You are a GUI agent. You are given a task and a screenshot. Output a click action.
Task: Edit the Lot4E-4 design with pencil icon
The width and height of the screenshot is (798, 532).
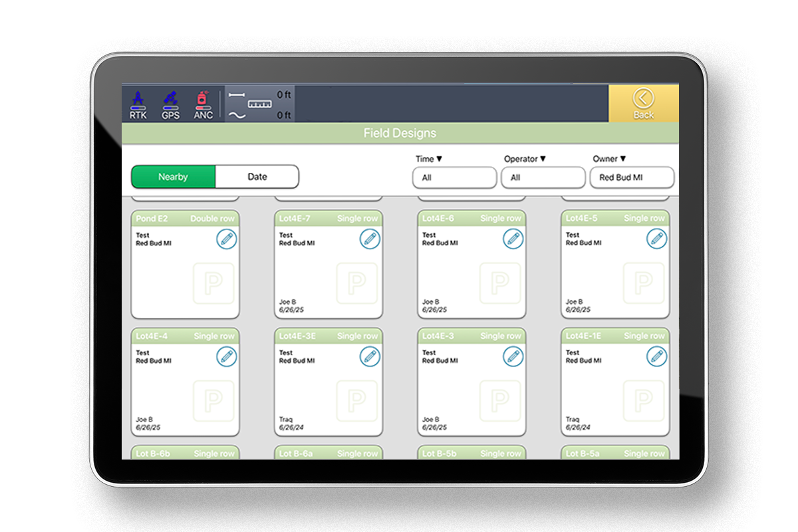227,357
